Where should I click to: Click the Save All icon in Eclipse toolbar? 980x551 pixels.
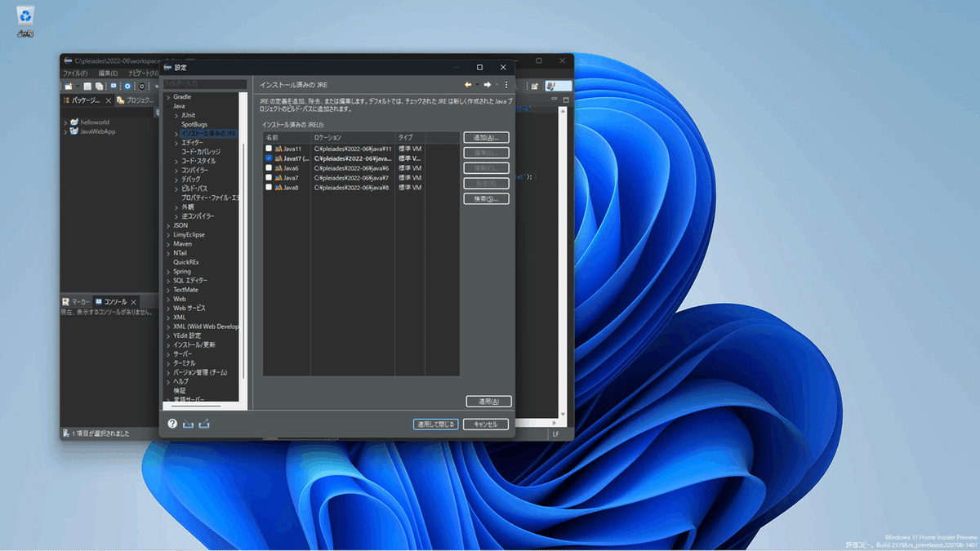98,86
